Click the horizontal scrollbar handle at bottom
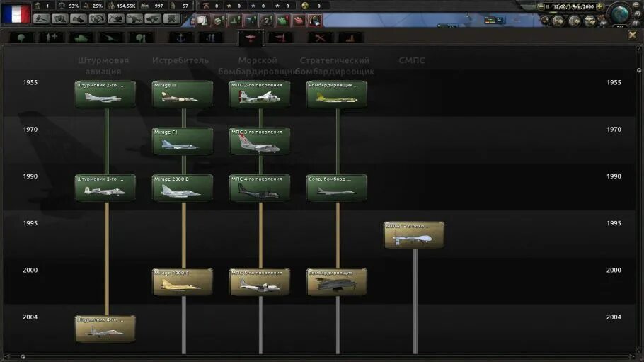644x362 pixels. (23, 357)
